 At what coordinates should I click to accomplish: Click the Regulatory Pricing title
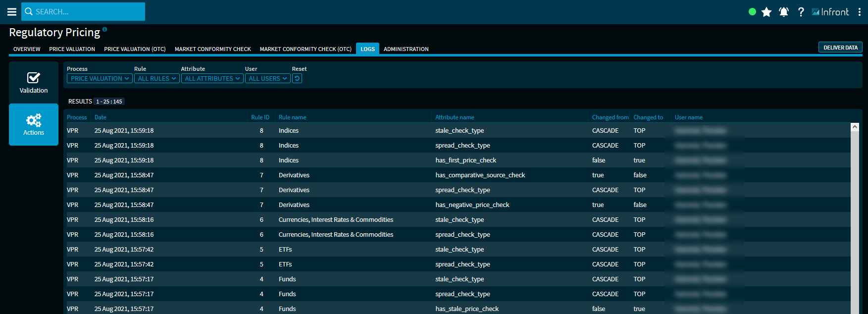pyautogui.click(x=54, y=32)
